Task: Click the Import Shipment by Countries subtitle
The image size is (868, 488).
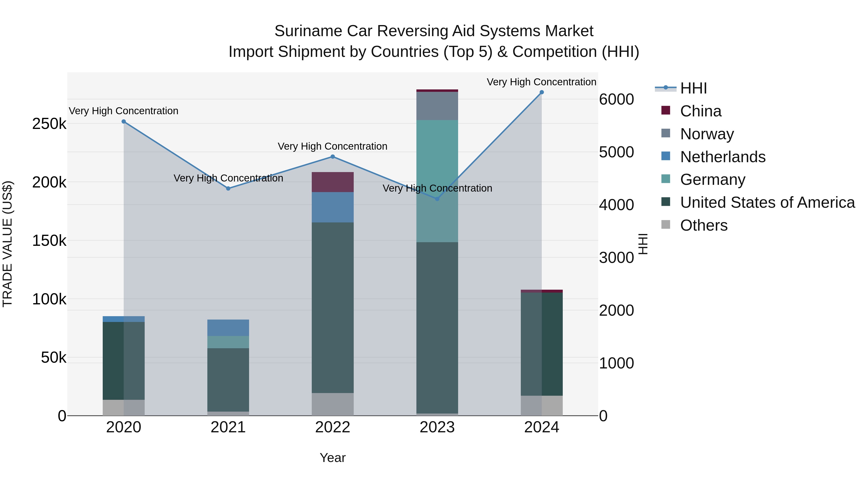Action: pyautogui.click(x=434, y=52)
